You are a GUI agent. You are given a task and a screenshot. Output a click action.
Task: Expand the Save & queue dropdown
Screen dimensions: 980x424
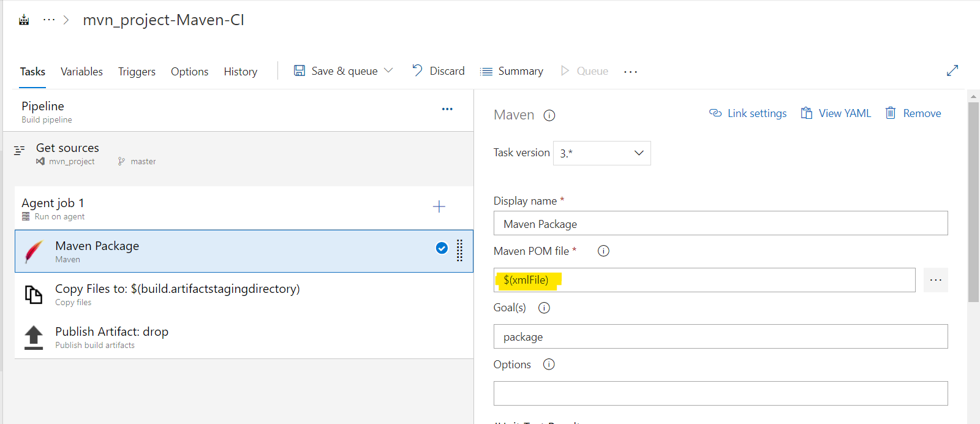pos(388,71)
